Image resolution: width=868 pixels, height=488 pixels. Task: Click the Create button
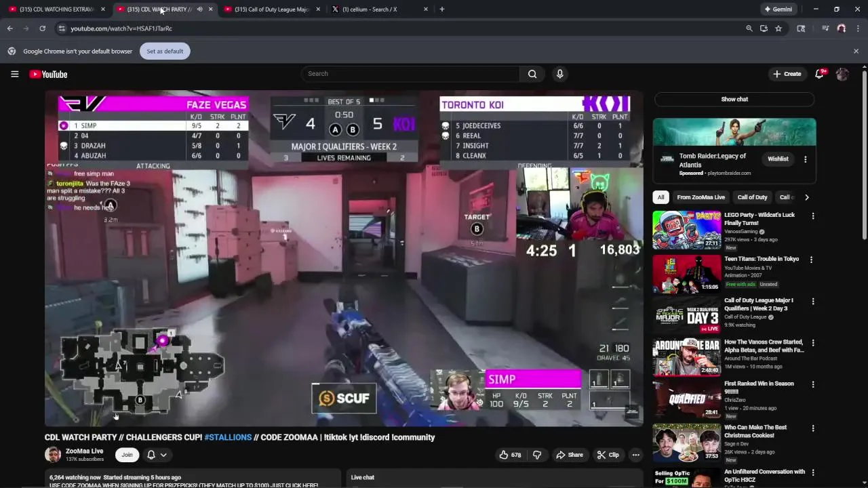[x=787, y=74]
